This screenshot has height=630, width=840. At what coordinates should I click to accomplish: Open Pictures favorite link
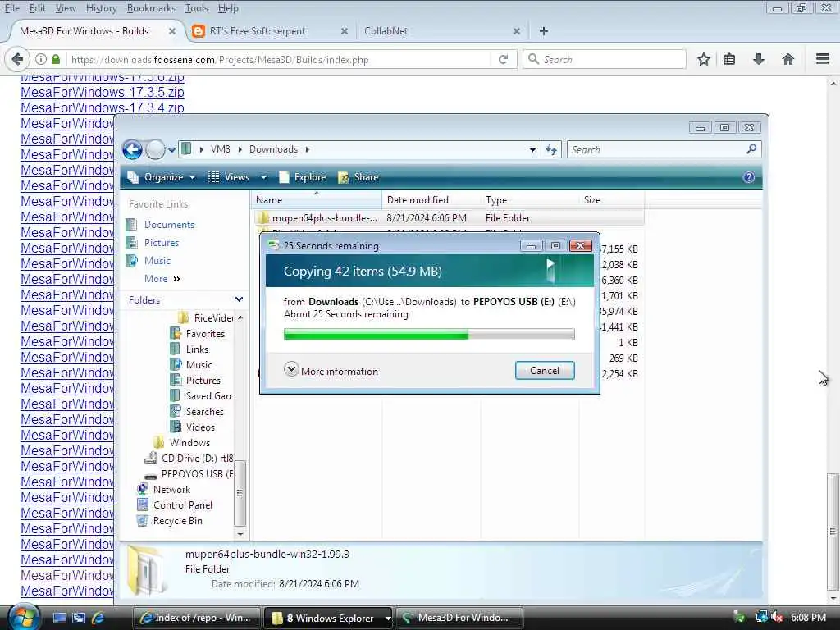click(162, 243)
